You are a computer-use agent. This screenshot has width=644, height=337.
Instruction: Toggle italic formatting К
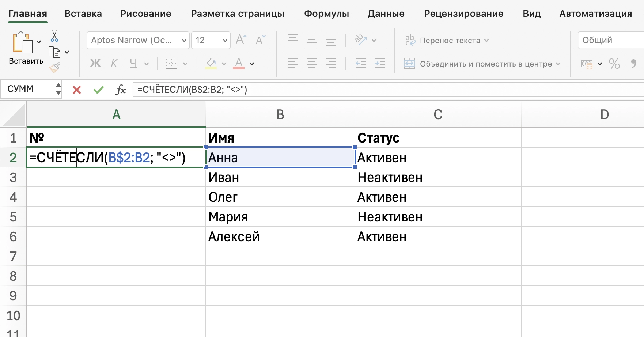point(114,64)
